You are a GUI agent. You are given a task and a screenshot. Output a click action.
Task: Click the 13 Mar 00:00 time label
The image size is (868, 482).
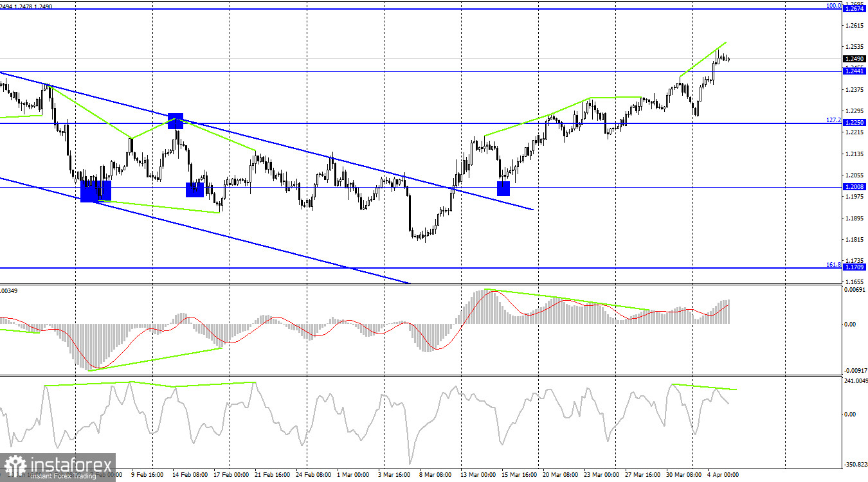click(477, 475)
